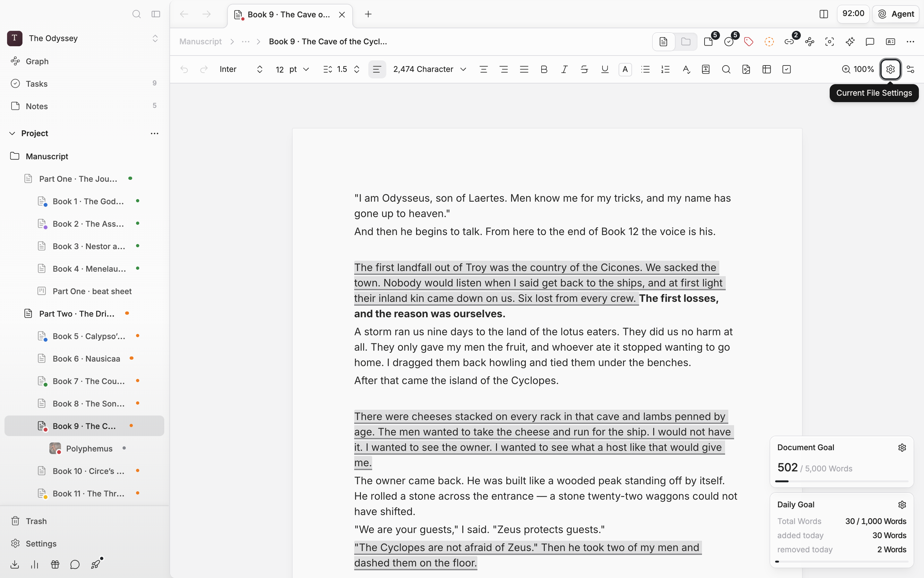Go back in navigation history
Viewport: 924px width, 578px height.
click(184, 14)
